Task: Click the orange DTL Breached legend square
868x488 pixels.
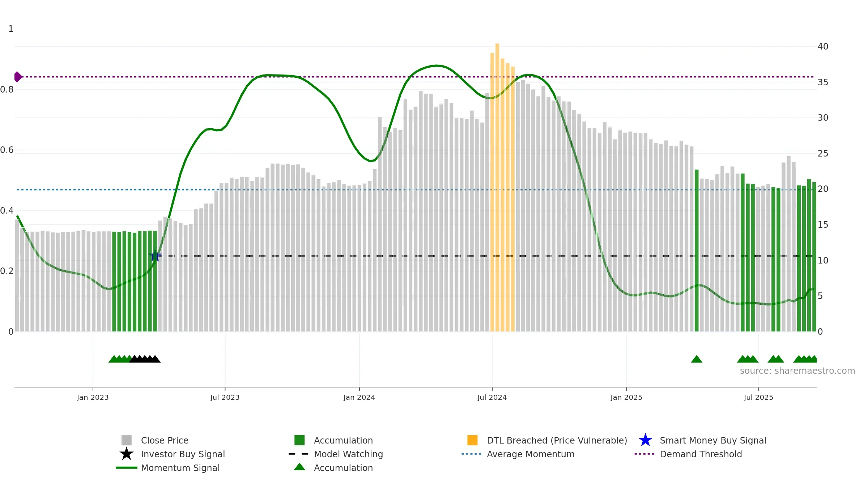Action: point(472,440)
